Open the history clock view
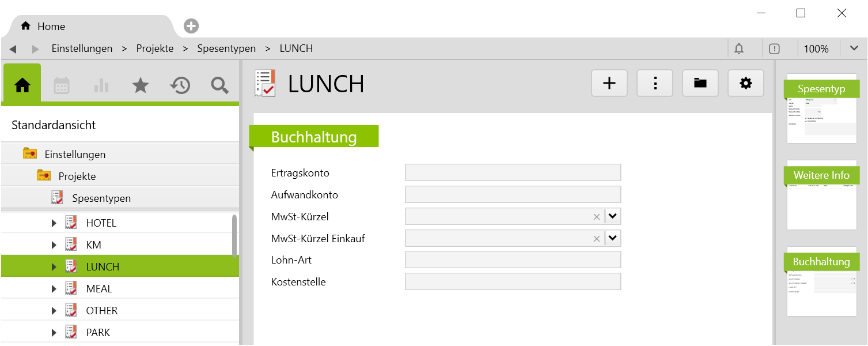The width and height of the screenshot is (868, 346). 180,85
